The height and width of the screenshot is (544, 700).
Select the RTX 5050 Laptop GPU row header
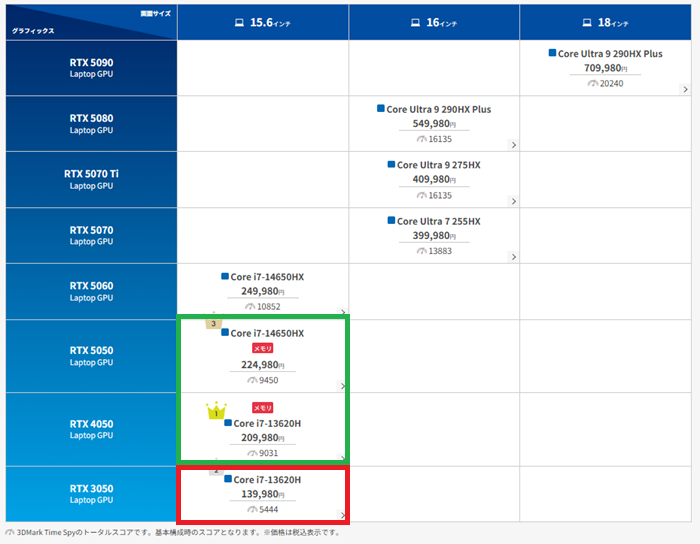[92, 356]
